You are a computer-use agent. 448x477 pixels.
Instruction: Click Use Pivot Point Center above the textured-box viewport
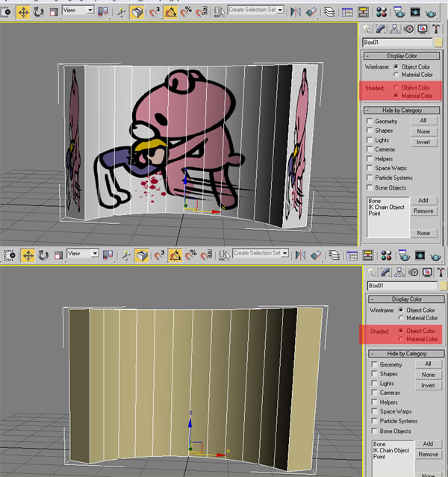coord(103,12)
